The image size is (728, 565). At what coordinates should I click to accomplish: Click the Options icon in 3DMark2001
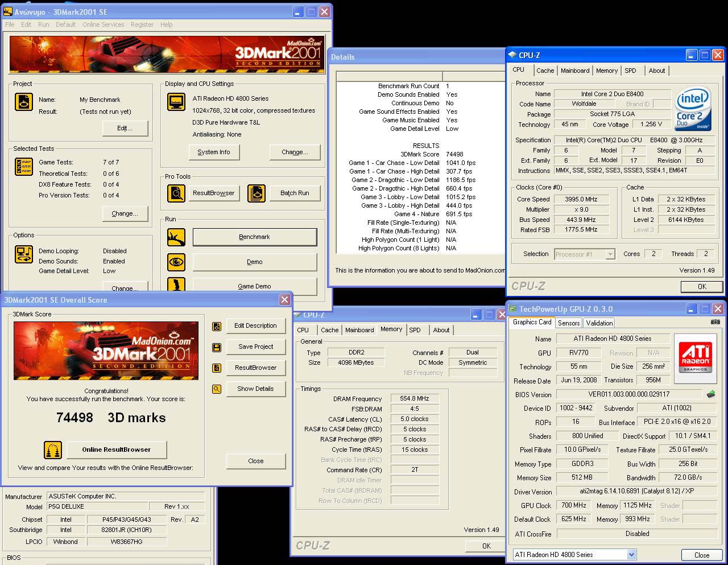tap(24, 254)
